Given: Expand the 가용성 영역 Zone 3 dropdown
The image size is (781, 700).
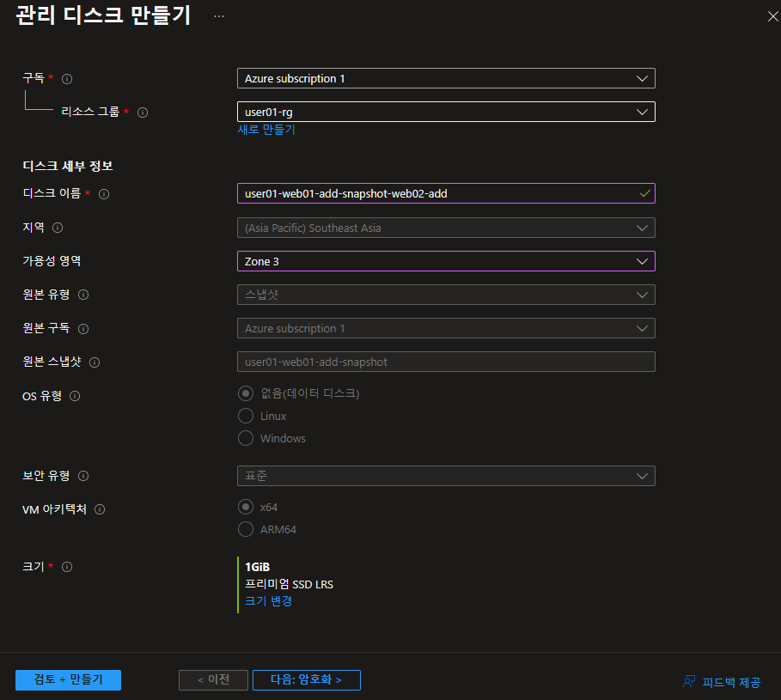Looking at the screenshot, I should tap(446, 261).
